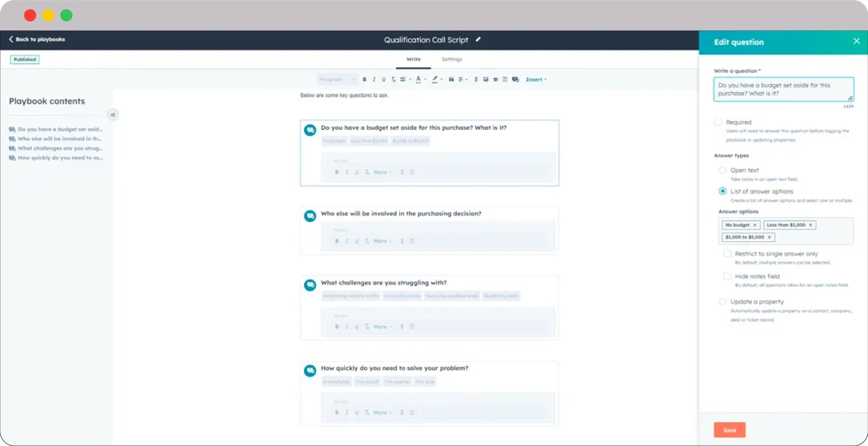This screenshot has width=868, height=446.
Task: Remove the '$1,000 to $5,000' answer option tag
Action: [769, 237]
